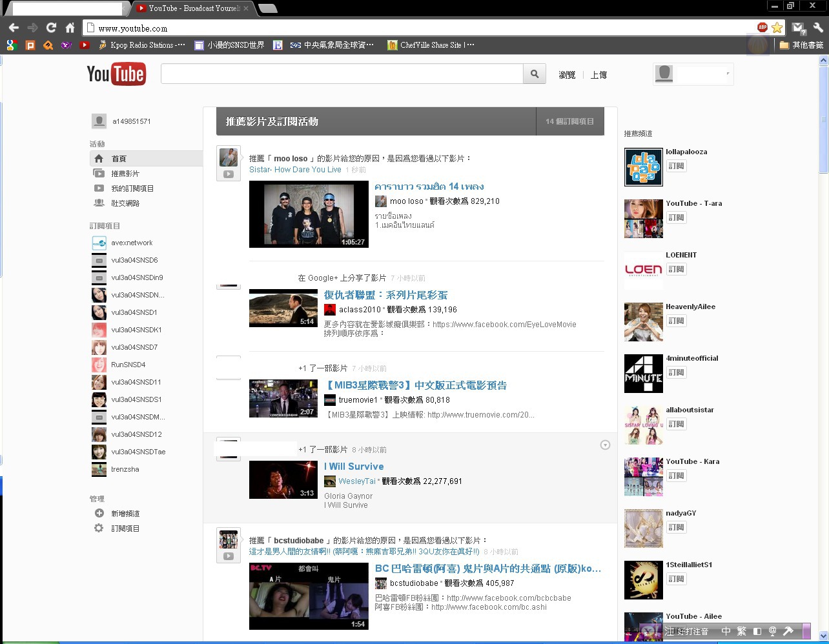Reload the page with the refresh icon
829x644 pixels.
pos(52,28)
